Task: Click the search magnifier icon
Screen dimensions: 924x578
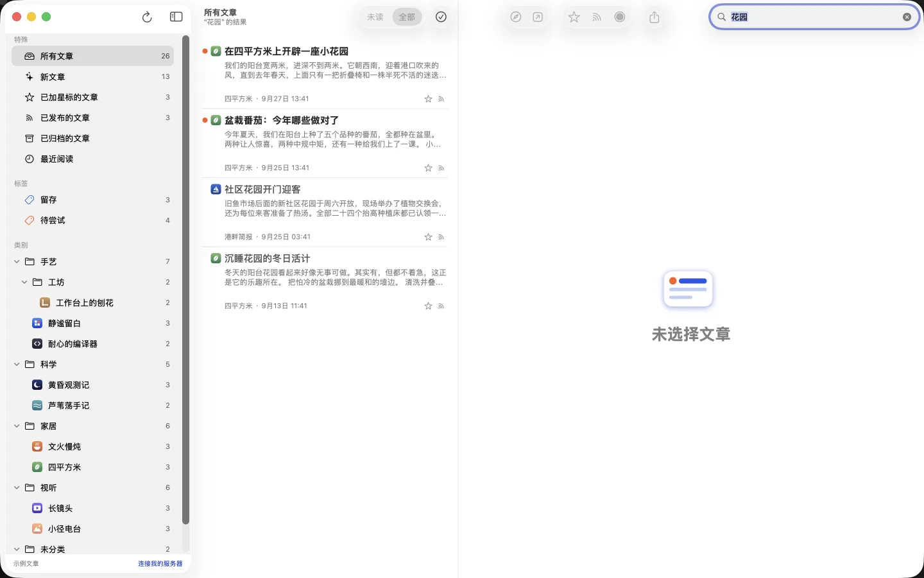Action: pos(722,17)
